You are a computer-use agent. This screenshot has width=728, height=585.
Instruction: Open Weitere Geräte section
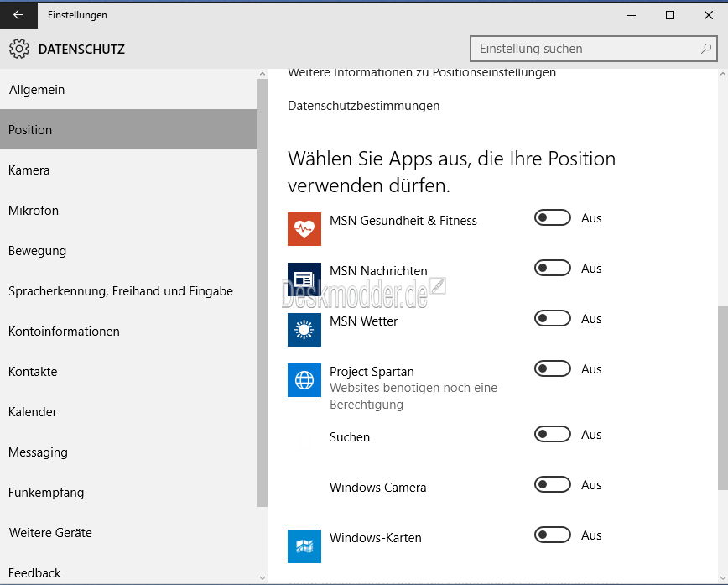(x=128, y=533)
